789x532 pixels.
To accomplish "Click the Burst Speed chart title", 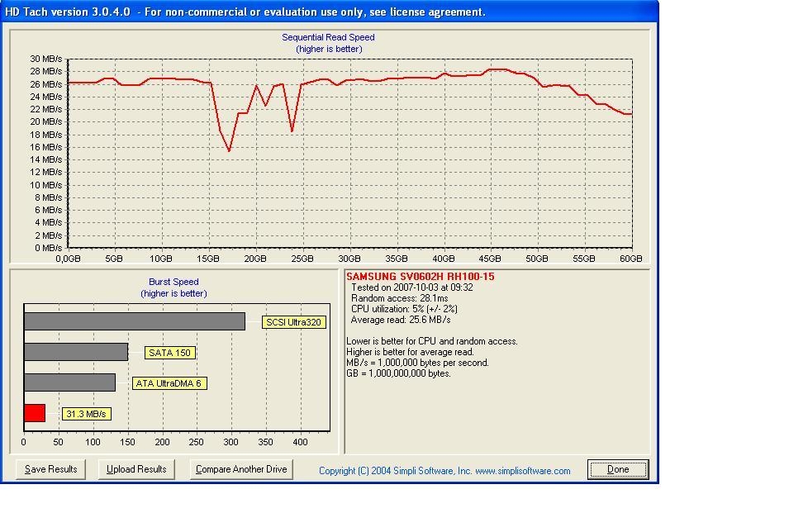I will tap(173, 282).
